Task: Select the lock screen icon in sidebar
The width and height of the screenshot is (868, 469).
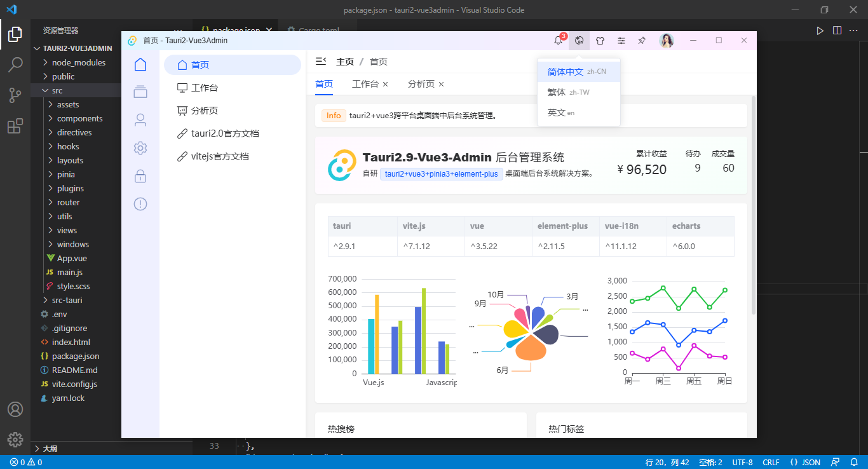Action: click(140, 176)
